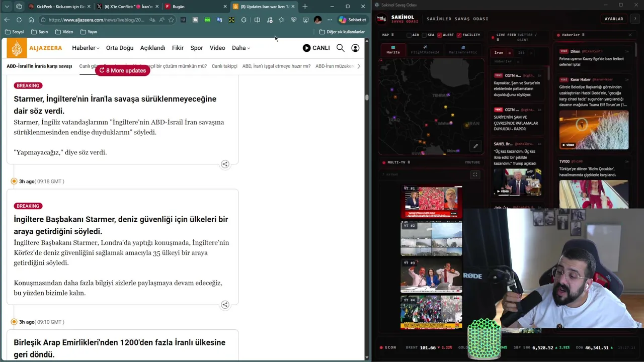The height and width of the screenshot is (362, 644).
Task: Switch to X'te Conflict tab
Action: [x=127, y=7]
